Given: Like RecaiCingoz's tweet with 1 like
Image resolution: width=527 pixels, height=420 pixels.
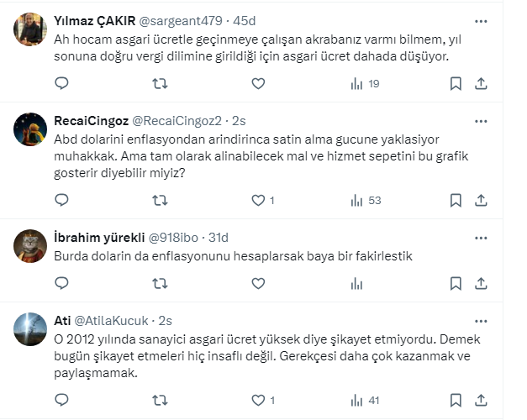Looking at the screenshot, I should point(258,200).
